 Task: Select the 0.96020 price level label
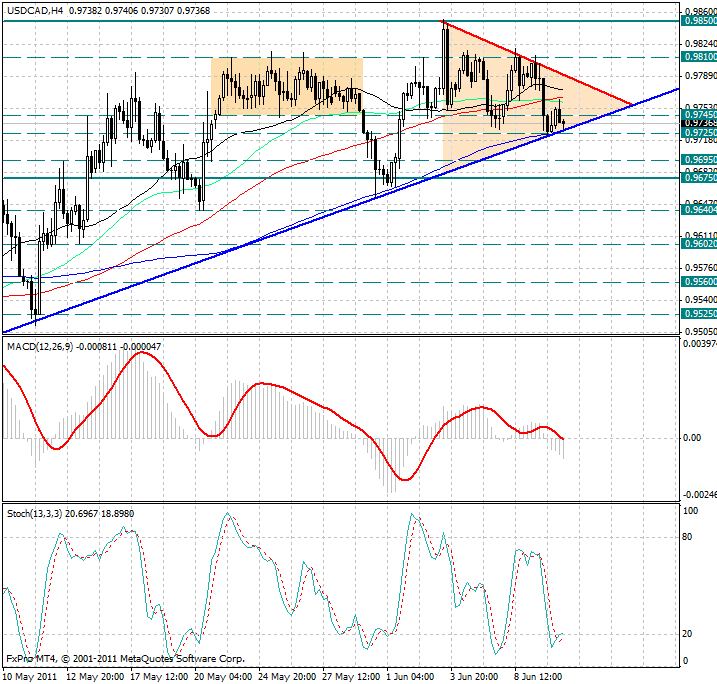[696, 243]
